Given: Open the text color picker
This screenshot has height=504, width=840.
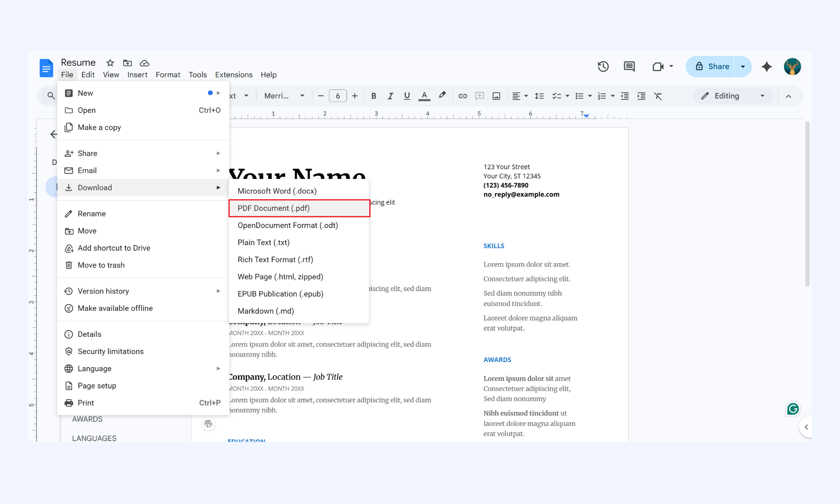Looking at the screenshot, I should click(424, 96).
